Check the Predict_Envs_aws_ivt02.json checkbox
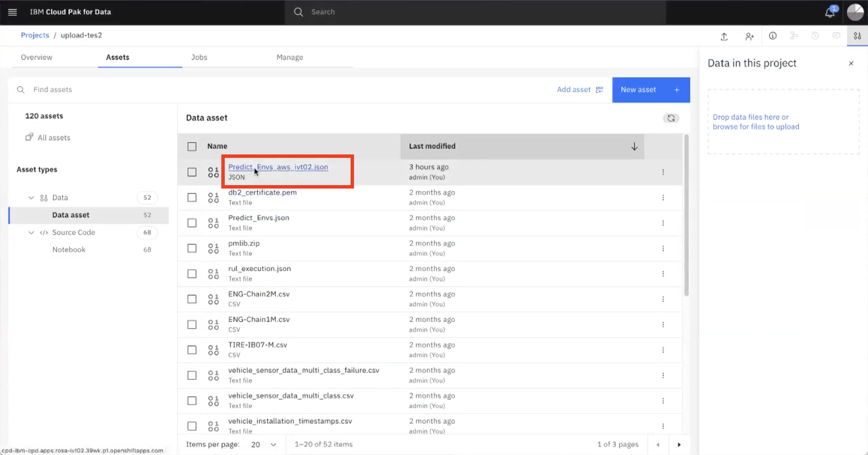Viewport: 868px width, 455px height. coord(192,172)
